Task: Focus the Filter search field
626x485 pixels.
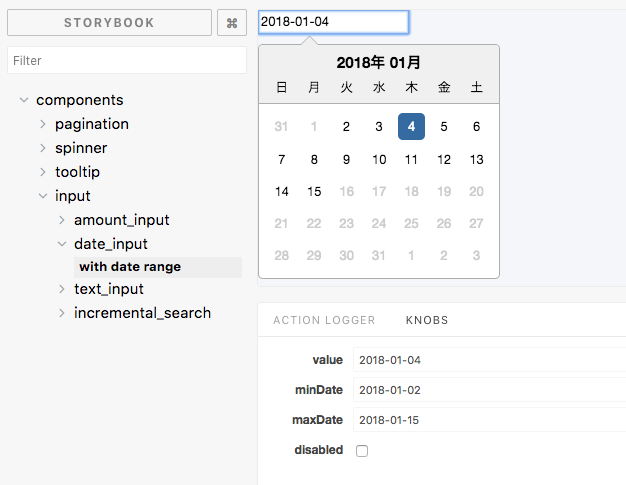Action: tap(127, 60)
